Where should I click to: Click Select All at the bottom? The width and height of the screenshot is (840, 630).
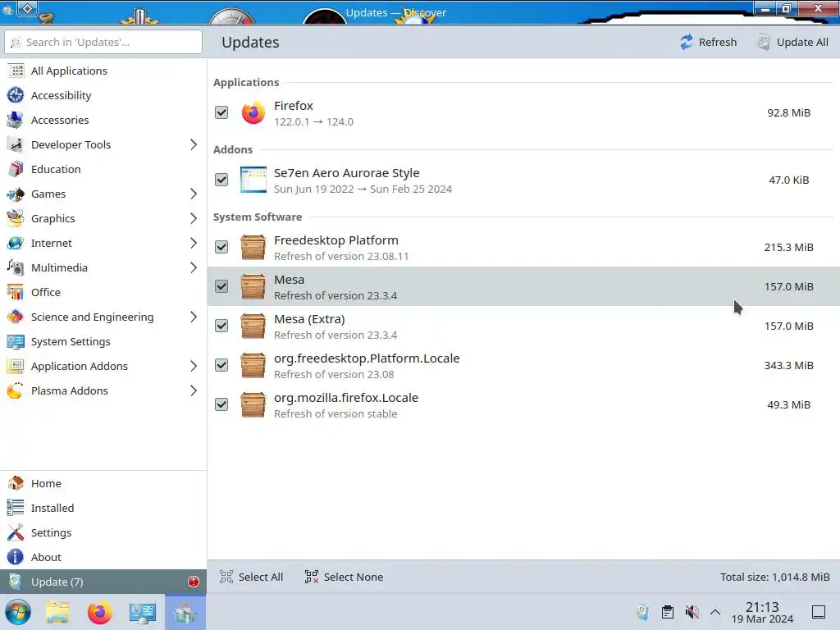pyautogui.click(x=251, y=577)
